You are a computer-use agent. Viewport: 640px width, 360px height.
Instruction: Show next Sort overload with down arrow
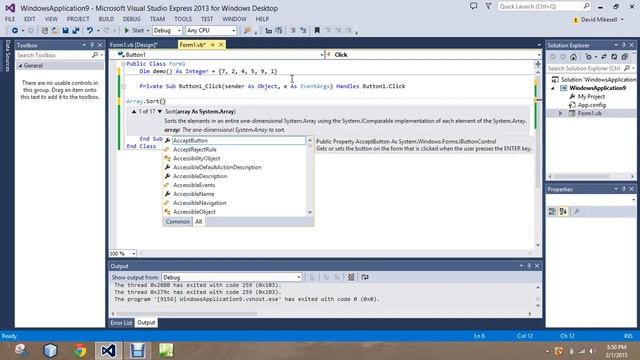[160, 111]
